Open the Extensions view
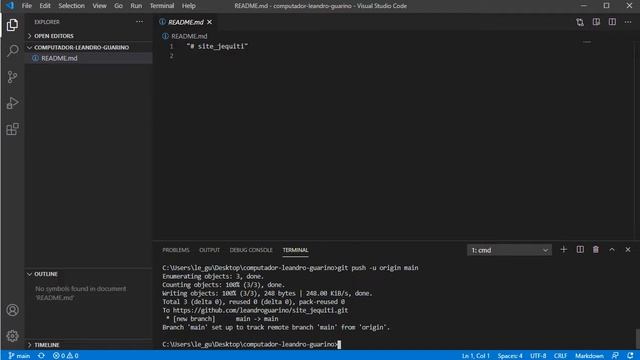 12,129
